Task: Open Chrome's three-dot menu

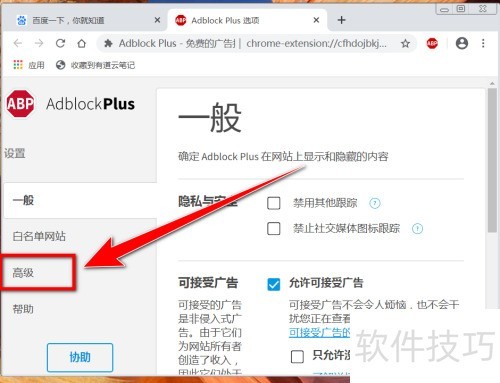Action: coord(483,43)
